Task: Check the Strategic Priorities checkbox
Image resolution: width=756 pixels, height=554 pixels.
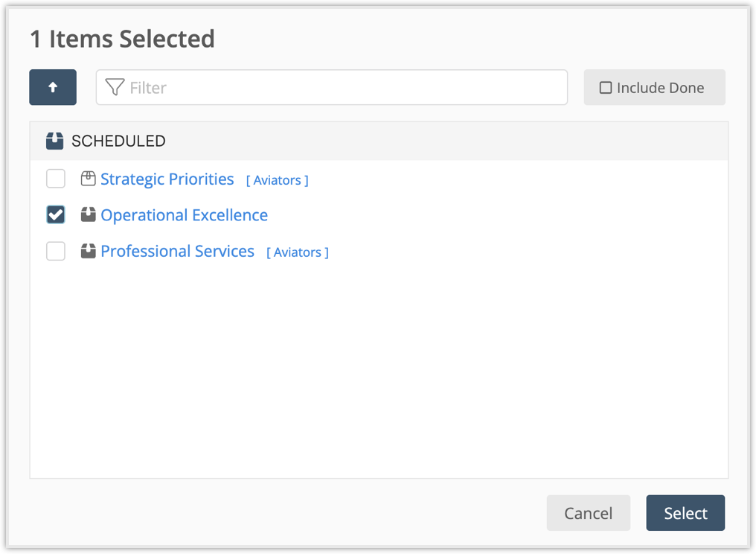Action: (55, 179)
